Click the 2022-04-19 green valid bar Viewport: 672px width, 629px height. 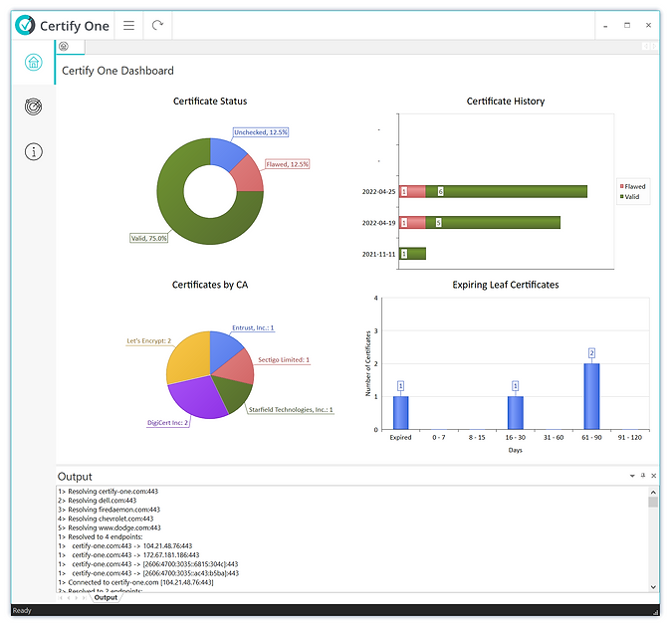tap(493, 223)
